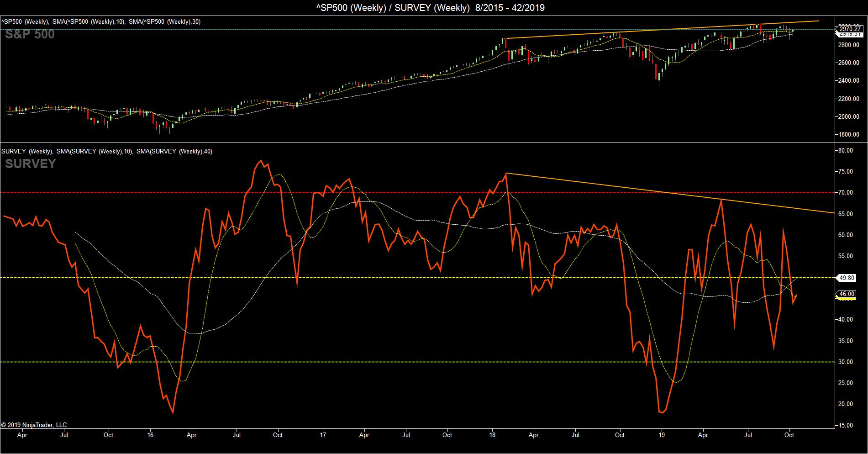Click the NinjaTrader, LLC copyright text
This screenshot has height=454, width=868.
(x=34, y=425)
